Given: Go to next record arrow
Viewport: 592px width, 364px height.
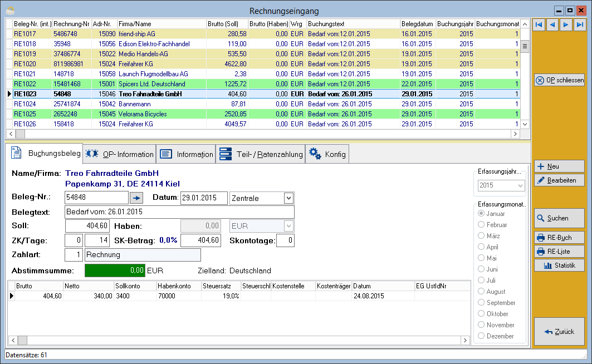Looking at the screenshot, I should tap(566, 25).
